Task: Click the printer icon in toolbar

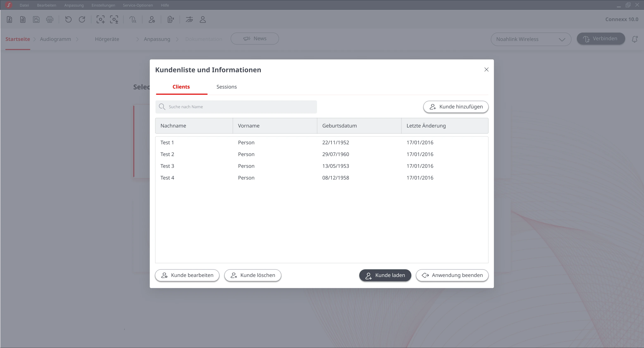Action: [x=50, y=19]
